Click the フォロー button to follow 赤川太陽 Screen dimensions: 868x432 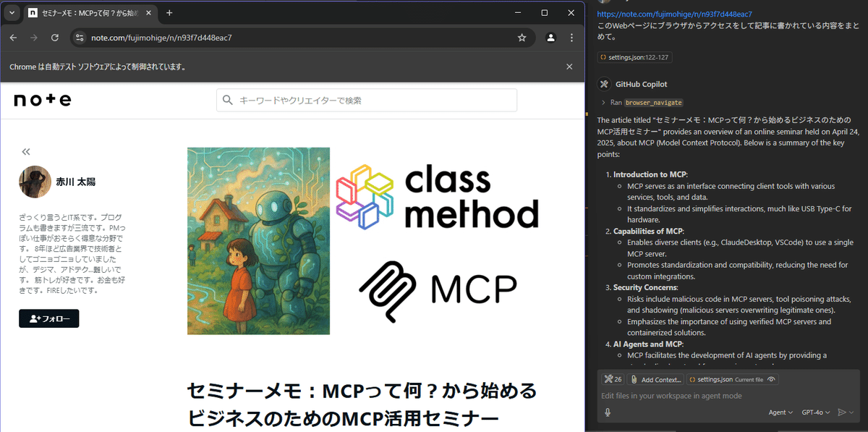tap(48, 318)
